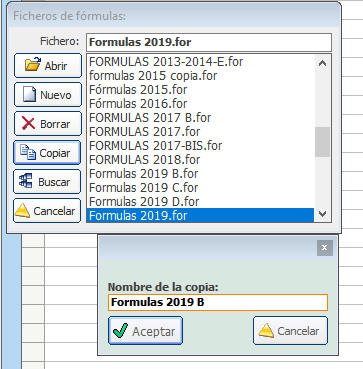Click the open folder icon on Abrir
The image size is (363, 369).
(x=33, y=65)
